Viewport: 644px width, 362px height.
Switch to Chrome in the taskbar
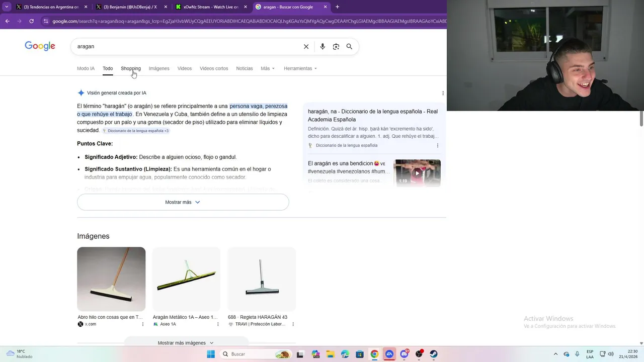click(374, 354)
